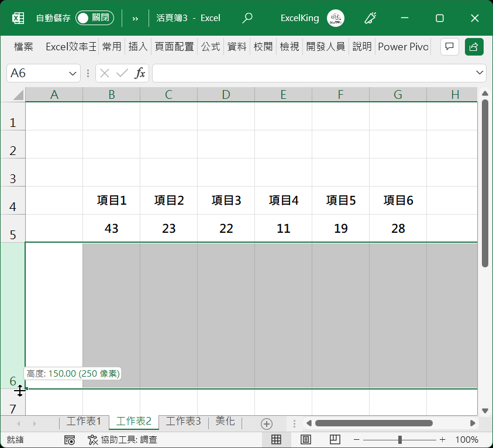493x448 pixels.
Task: Select Normal view button in status bar
Action: 277,440
